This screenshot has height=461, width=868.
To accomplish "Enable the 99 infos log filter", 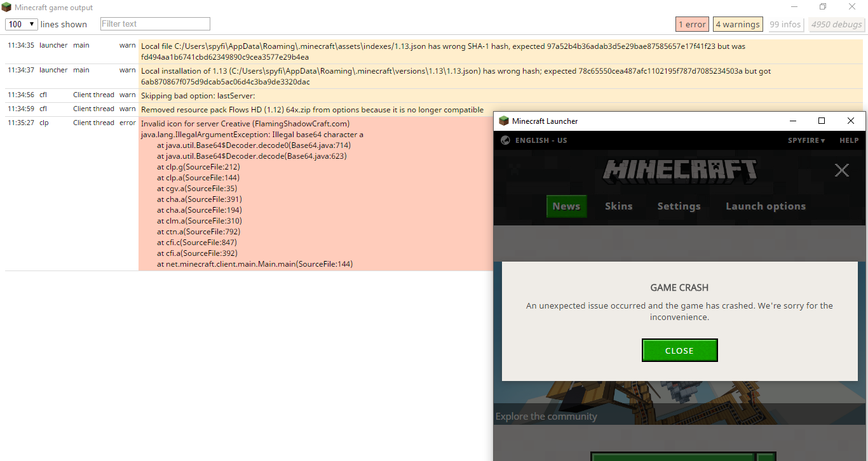I will pyautogui.click(x=785, y=24).
